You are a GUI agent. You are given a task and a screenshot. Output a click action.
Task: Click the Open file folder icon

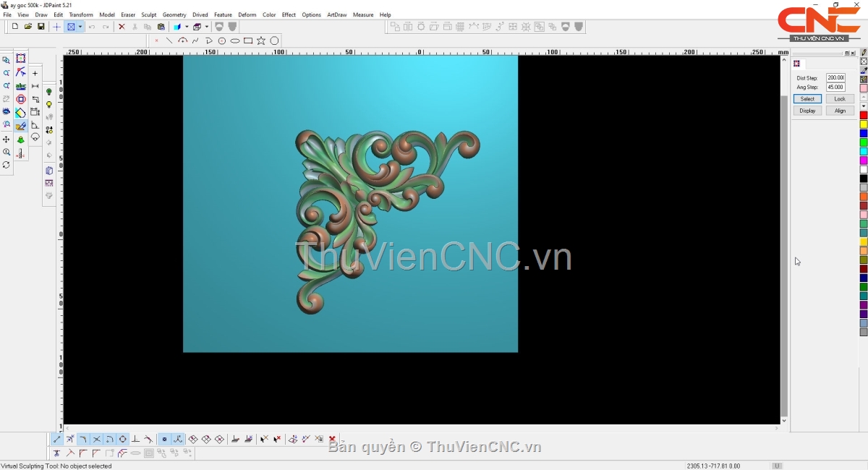pyautogui.click(x=28, y=27)
